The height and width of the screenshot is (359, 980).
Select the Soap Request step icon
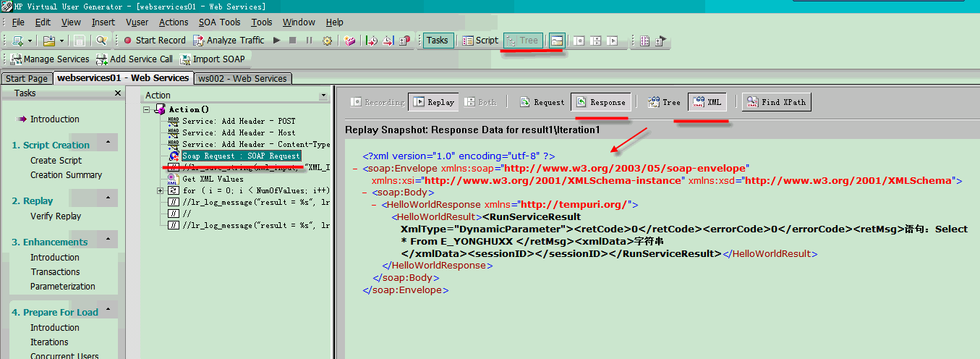pyautogui.click(x=174, y=156)
